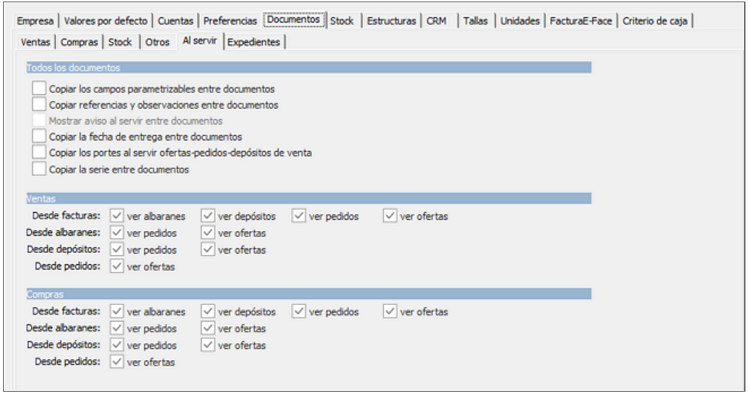
Task: Switch to the Otros sub-tab
Action: tap(157, 42)
